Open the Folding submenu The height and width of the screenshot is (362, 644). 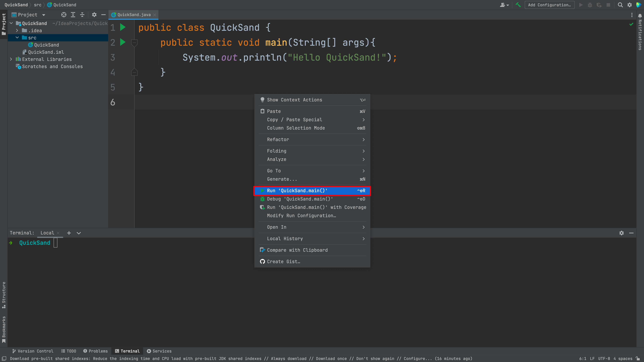(x=312, y=151)
